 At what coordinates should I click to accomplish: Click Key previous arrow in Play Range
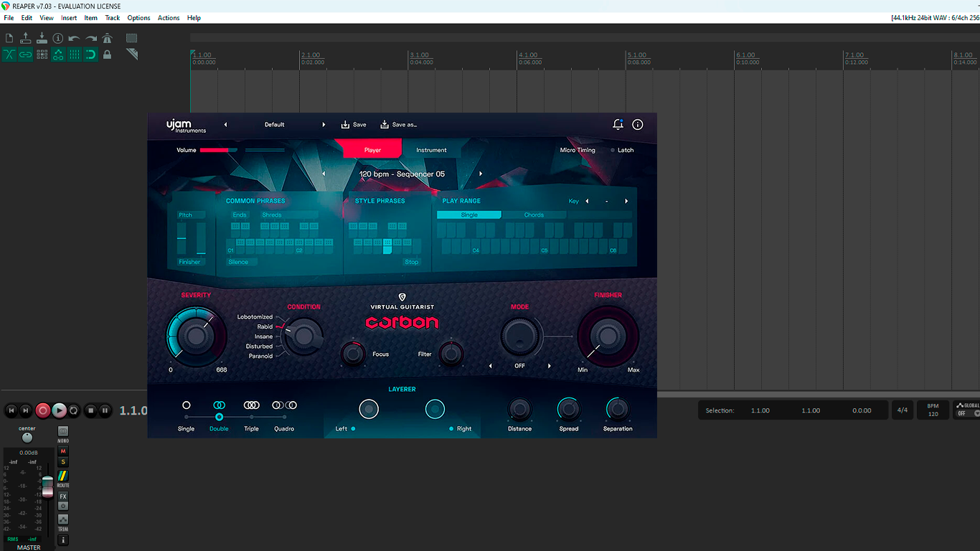[x=587, y=202]
